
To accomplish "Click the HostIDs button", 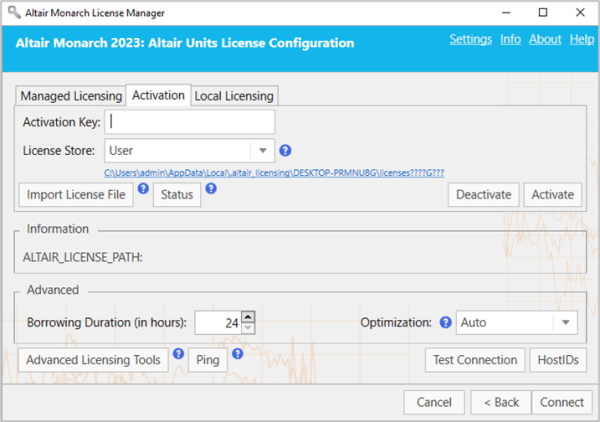I will tap(558, 360).
